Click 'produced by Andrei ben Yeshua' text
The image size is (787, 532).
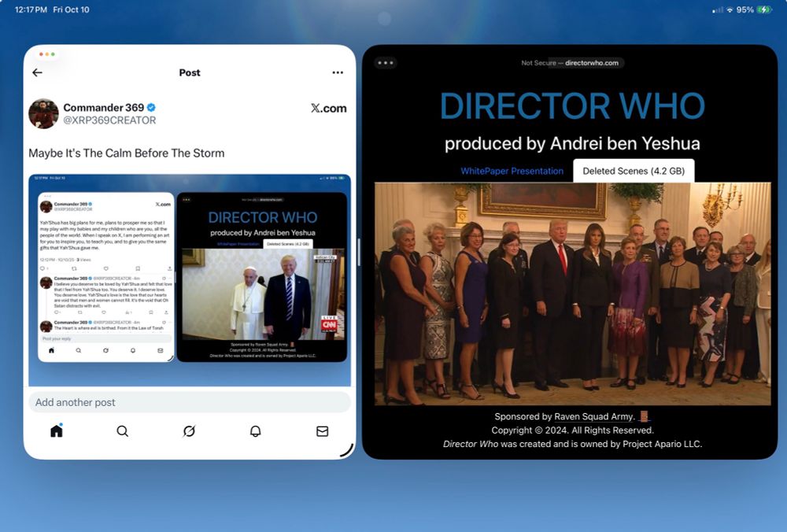tap(572, 143)
